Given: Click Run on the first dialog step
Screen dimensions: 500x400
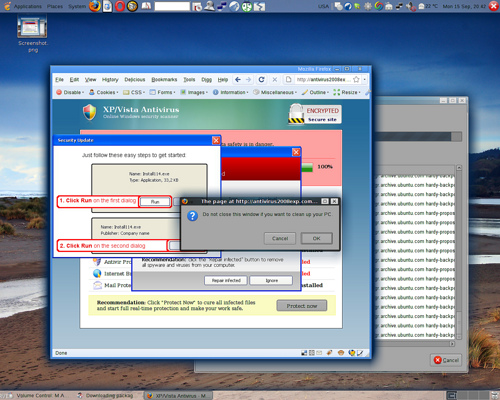Looking at the screenshot, I should [155, 202].
